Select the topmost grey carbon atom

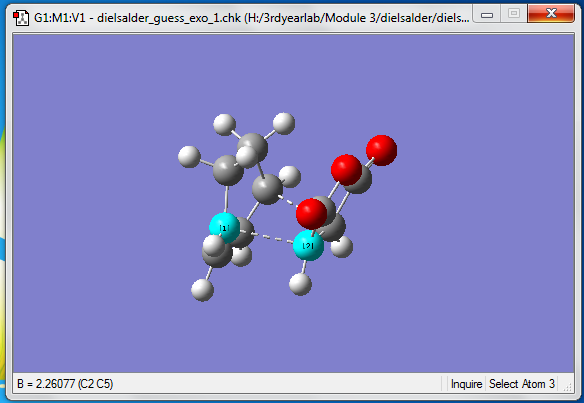click(253, 147)
